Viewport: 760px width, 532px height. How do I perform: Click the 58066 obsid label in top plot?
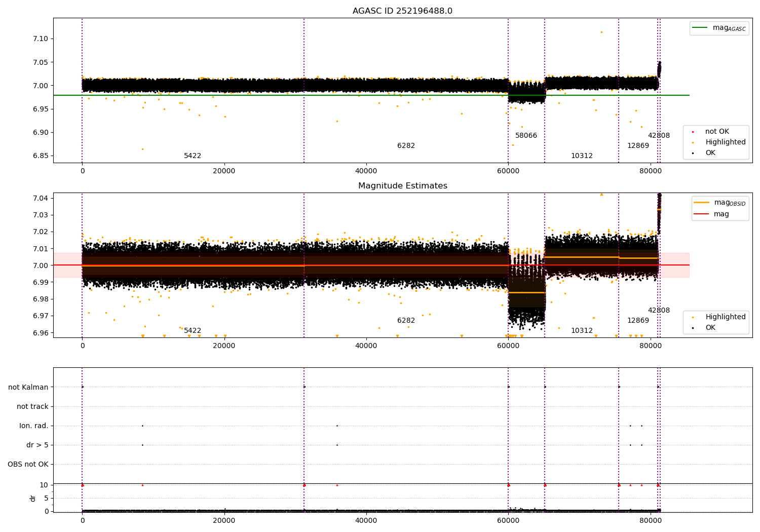point(526,136)
